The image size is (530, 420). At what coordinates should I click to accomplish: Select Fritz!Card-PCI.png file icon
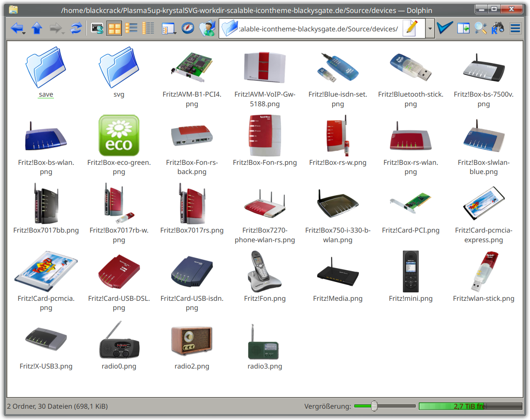[x=411, y=203]
